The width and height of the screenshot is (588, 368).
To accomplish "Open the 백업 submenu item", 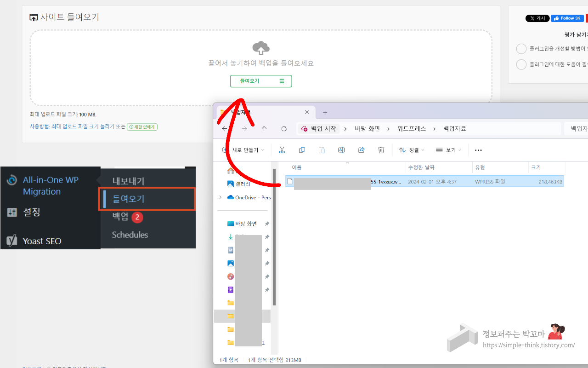I will [120, 217].
